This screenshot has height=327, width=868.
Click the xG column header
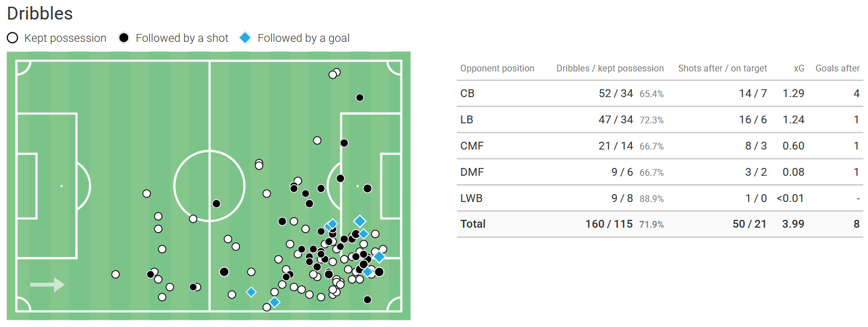pos(799,68)
